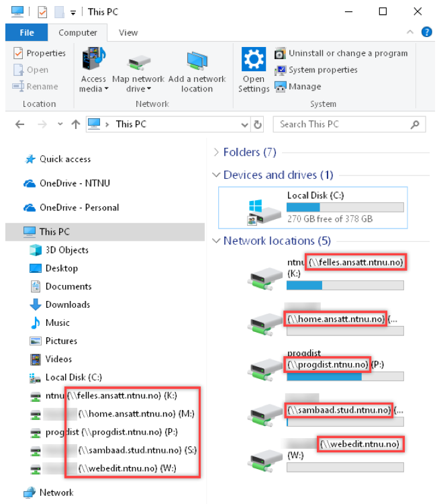The image size is (439, 504).
Task: Click the K: drive usage bar
Action: coord(345,285)
